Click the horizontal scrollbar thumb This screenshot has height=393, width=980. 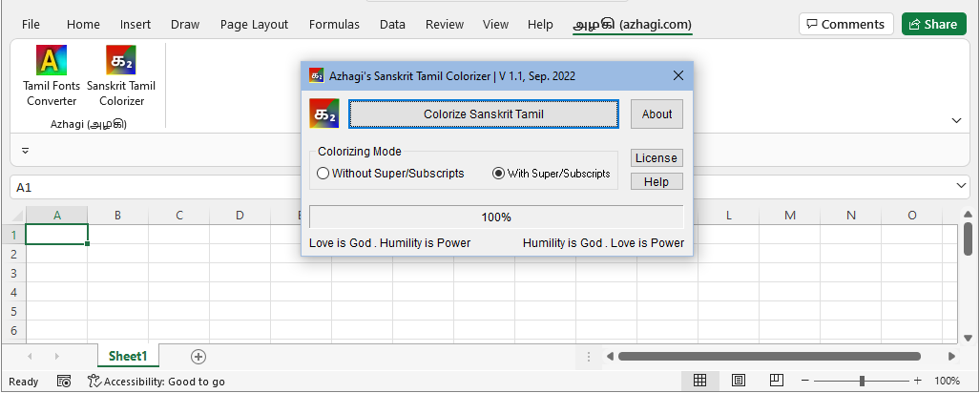(769, 357)
